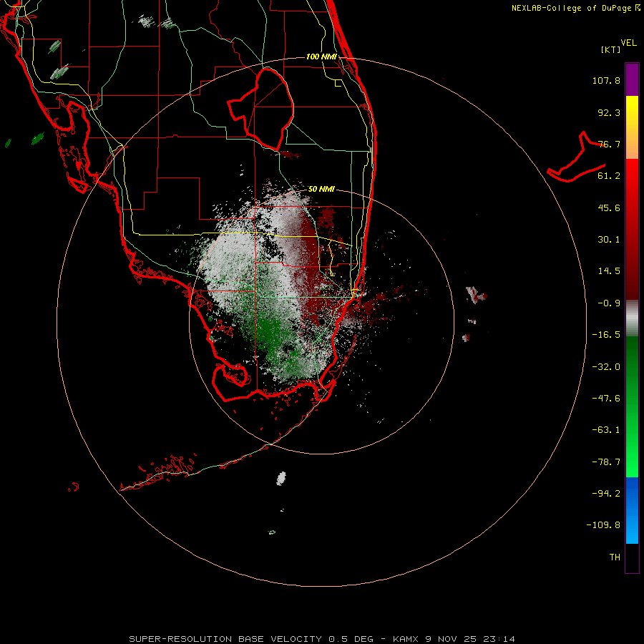Click the -0.9 legend value
Image resolution: width=644 pixels, height=644 pixels.
(x=609, y=303)
